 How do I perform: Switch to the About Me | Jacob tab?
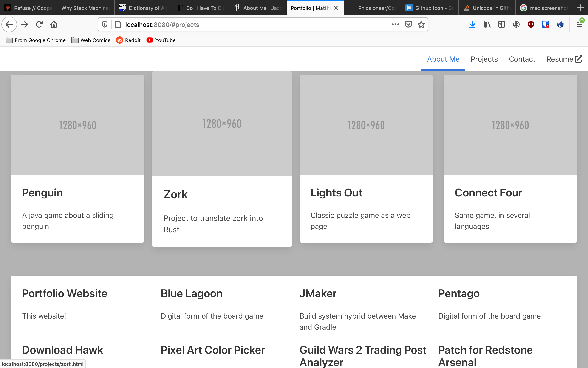[258, 8]
